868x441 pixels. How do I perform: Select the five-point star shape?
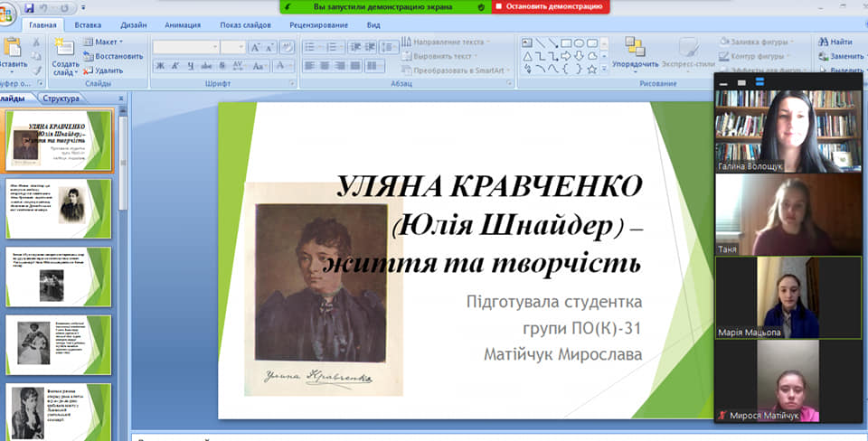tap(591, 70)
